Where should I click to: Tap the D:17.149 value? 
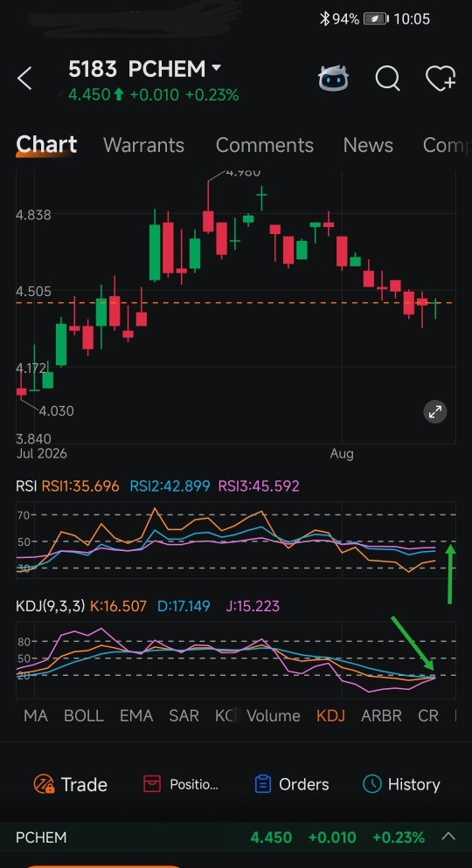184,606
